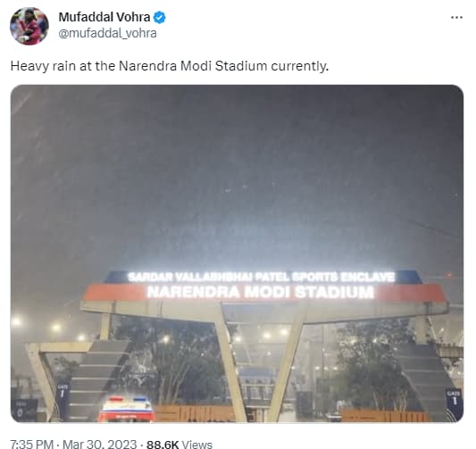Click 'Narendra Modi Stadium' in the tweet text
476x449 pixels.
coord(193,66)
